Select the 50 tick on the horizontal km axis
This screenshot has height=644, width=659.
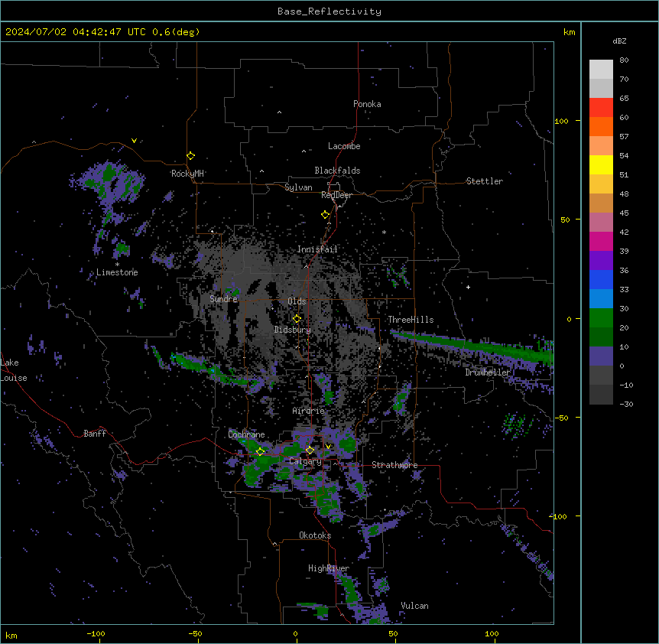[x=394, y=633]
